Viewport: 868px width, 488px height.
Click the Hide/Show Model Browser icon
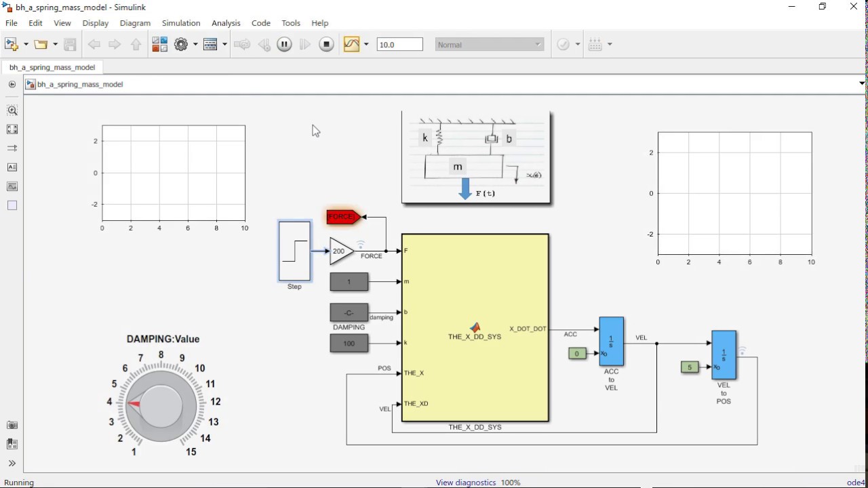tap(12, 85)
